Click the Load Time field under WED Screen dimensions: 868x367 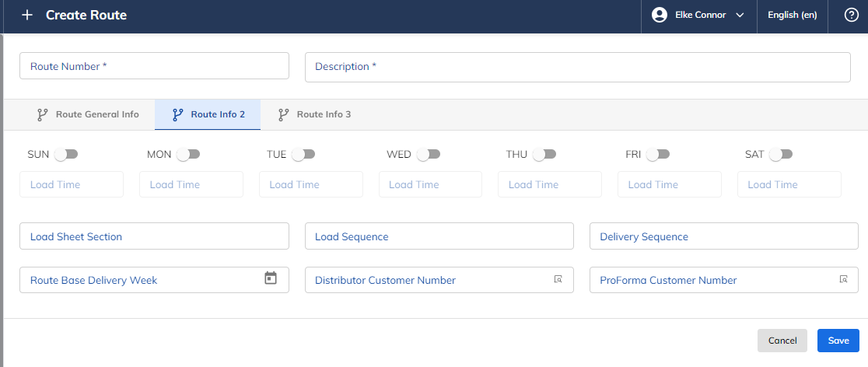(430, 184)
